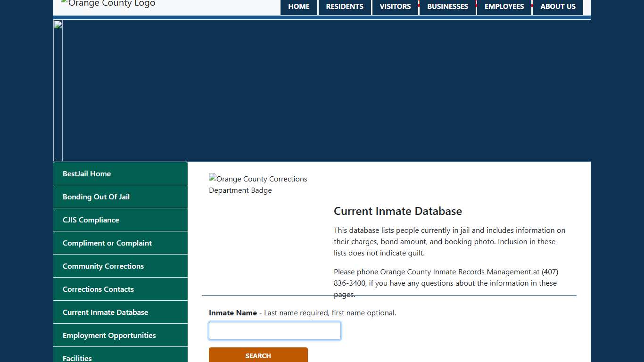Go to the BUSINESSES menu

447,7
